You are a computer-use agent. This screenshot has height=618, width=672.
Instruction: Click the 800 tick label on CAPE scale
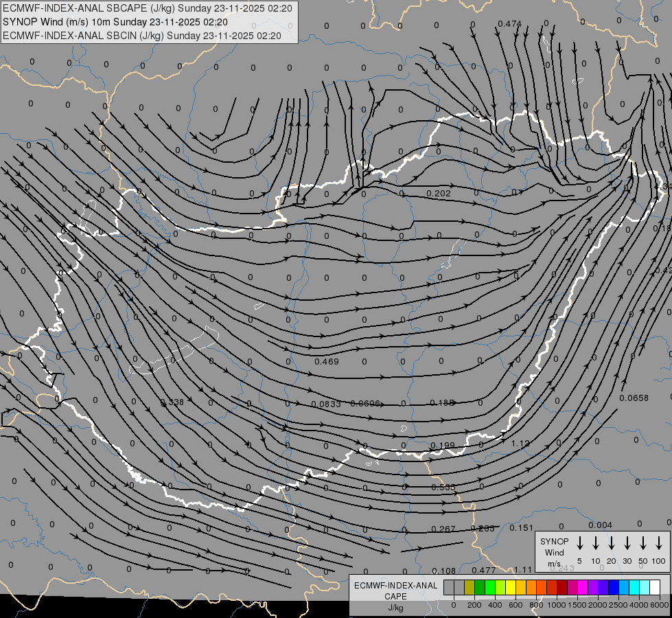[x=536, y=605]
